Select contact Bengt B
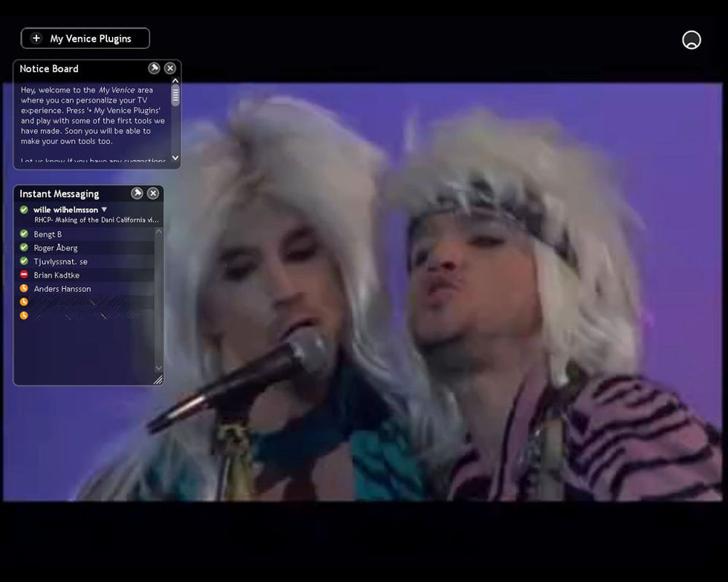 click(x=87, y=235)
